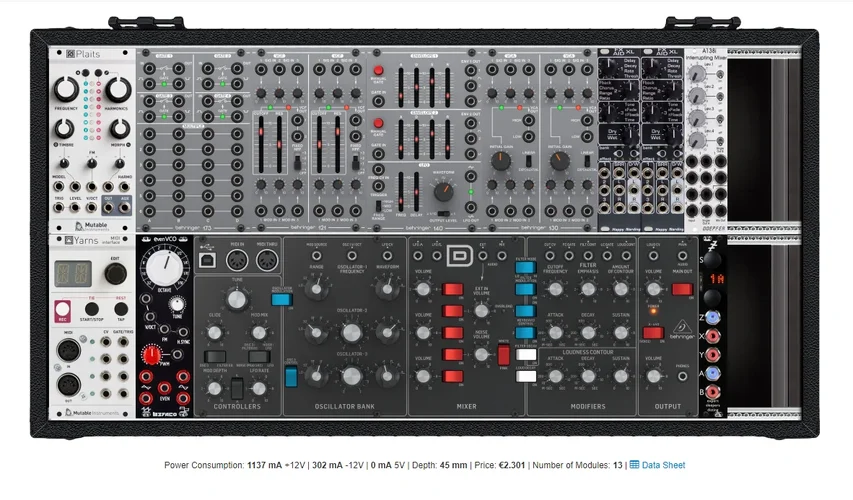Click the Mutable Instruments logo on Plaits
The height and width of the screenshot is (500, 853).
[90, 226]
